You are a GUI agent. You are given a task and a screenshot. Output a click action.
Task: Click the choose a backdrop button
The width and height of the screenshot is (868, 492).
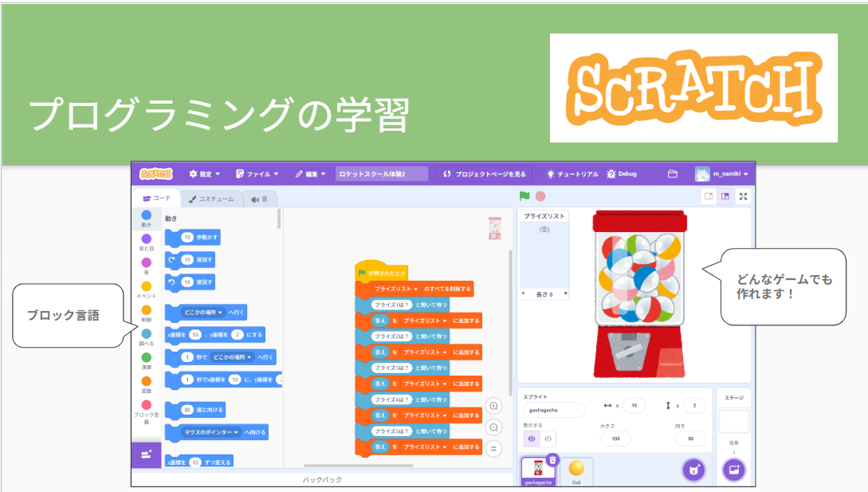[x=733, y=470]
